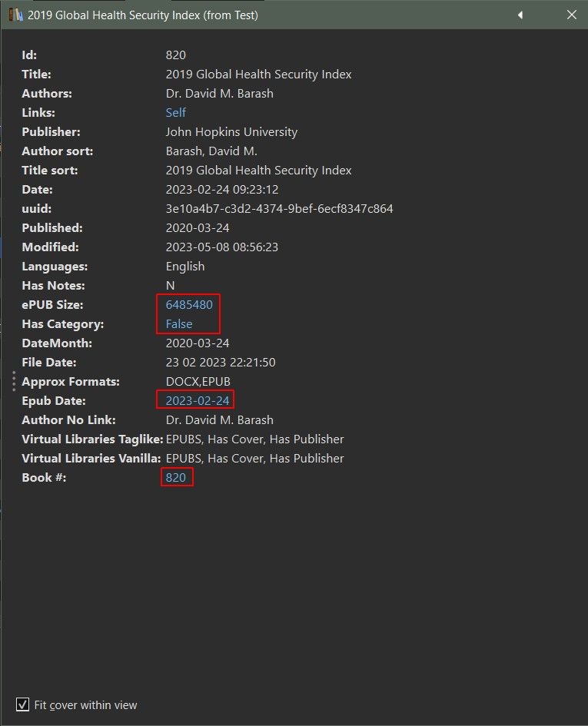Click the Author sort value Barash, David M.
The width and height of the screenshot is (588, 726).
point(211,151)
